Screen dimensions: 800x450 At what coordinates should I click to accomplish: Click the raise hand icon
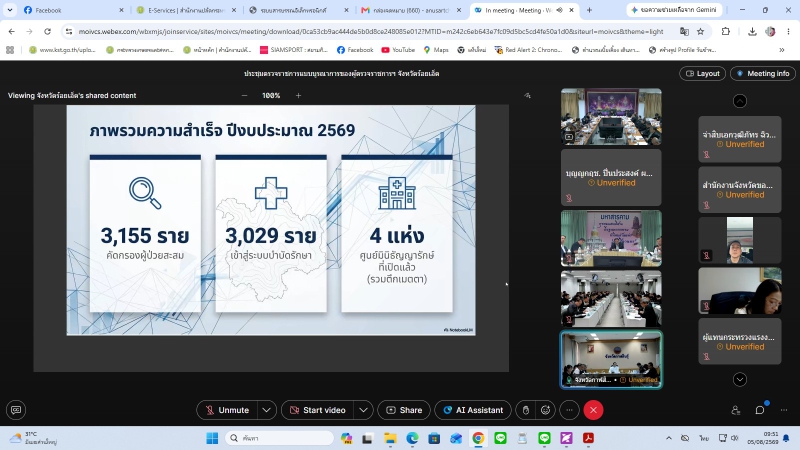click(x=526, y=410)
